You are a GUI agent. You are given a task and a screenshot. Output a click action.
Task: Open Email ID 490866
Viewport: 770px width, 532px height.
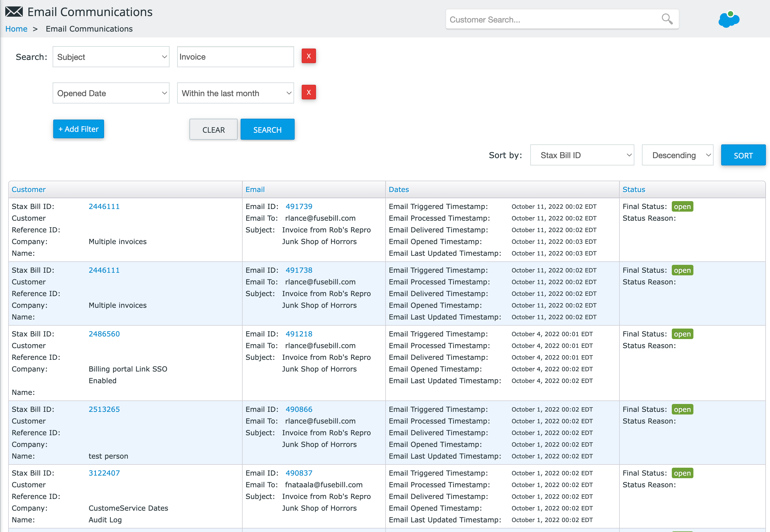(299, 409)
